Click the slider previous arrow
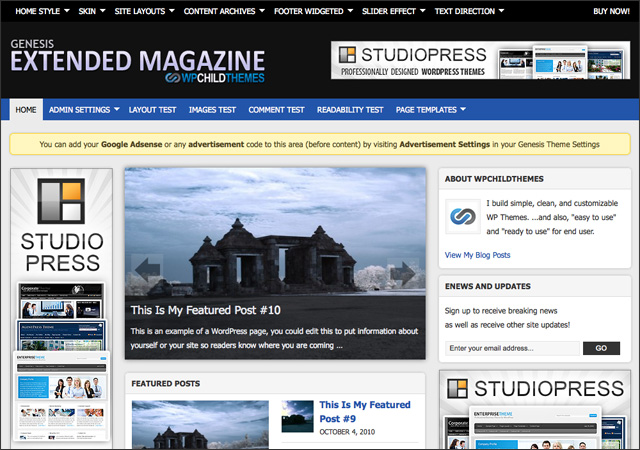 coord(147,269)
